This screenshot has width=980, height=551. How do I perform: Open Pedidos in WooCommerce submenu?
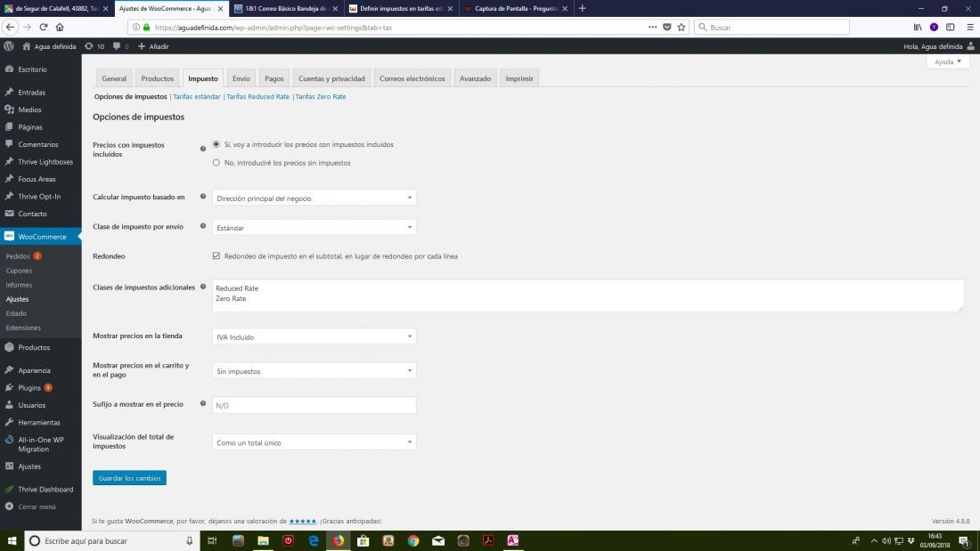[x=18, y=256]
